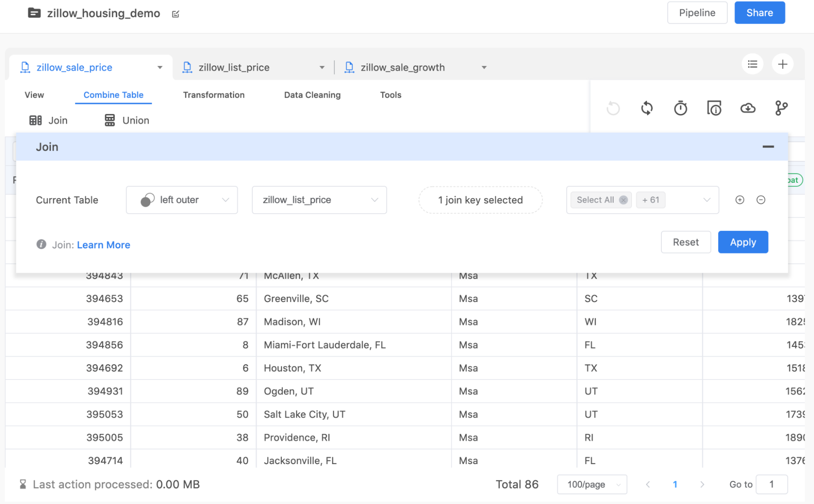Click the edit project name pencil icon

[x=176, y=14]
